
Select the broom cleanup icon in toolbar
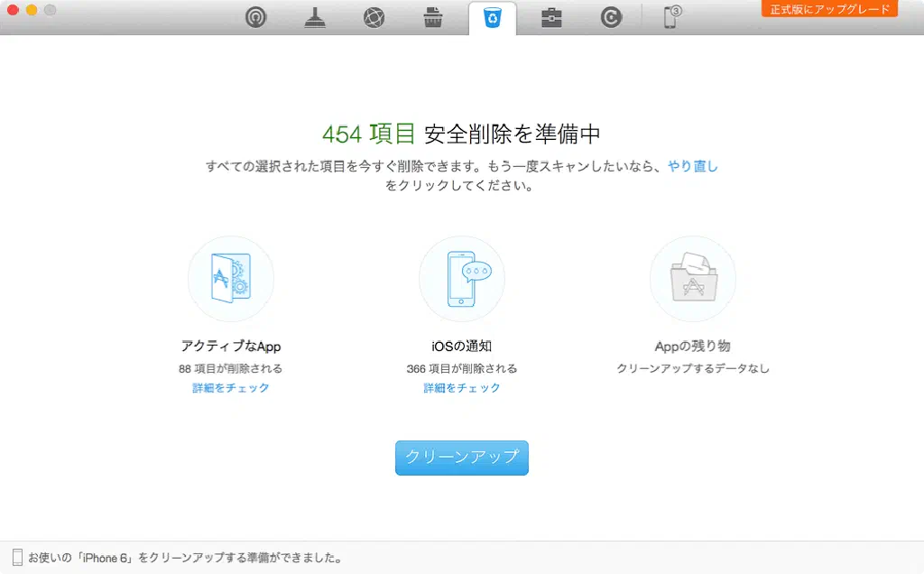[315, 18]
